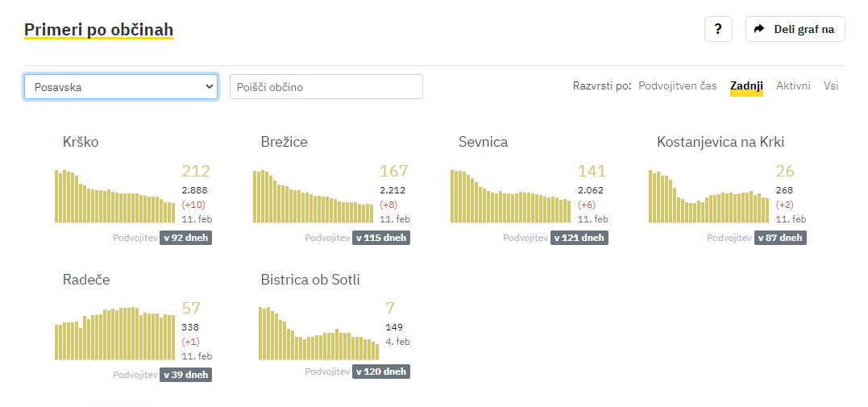Open the Krško bar chart
The image size is (868, 407).
pyautogui.click(x=114, y=196)
